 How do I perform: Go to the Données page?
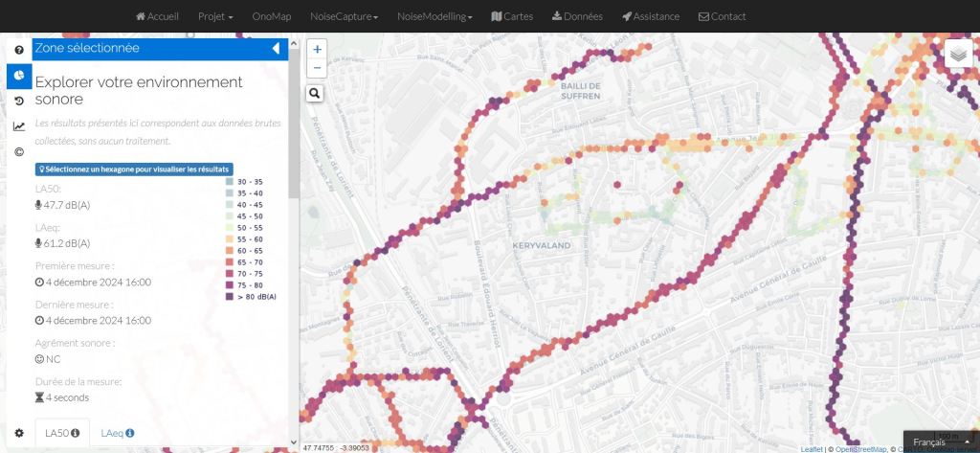click(577, 16)
